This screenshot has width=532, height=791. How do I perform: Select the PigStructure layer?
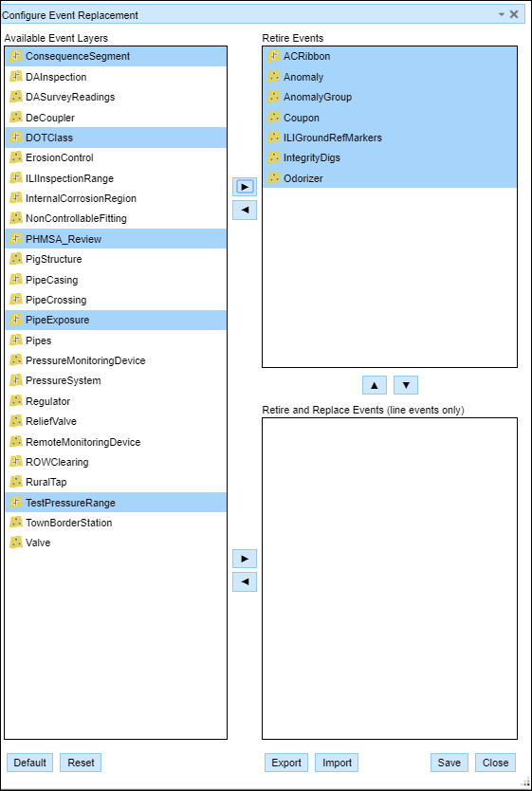tap(116, 259)
